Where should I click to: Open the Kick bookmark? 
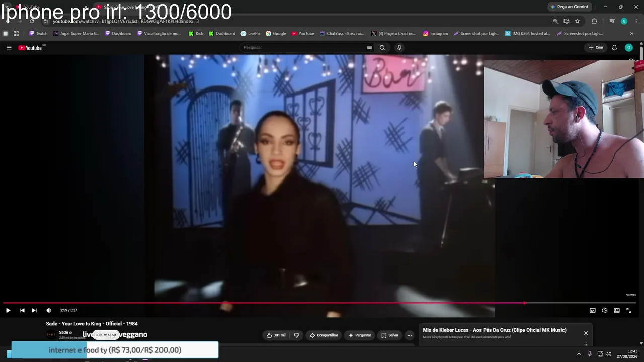(x=196, y=34)
